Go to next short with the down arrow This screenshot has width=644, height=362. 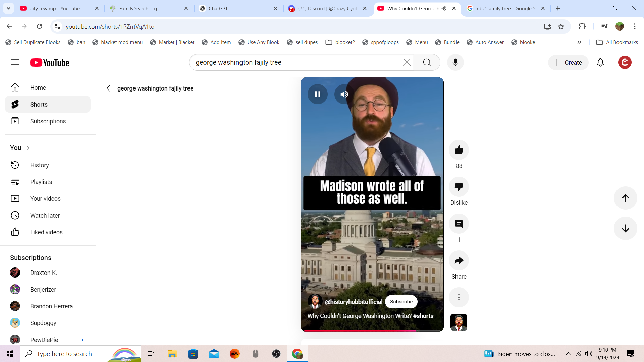(x=625, y=228)
